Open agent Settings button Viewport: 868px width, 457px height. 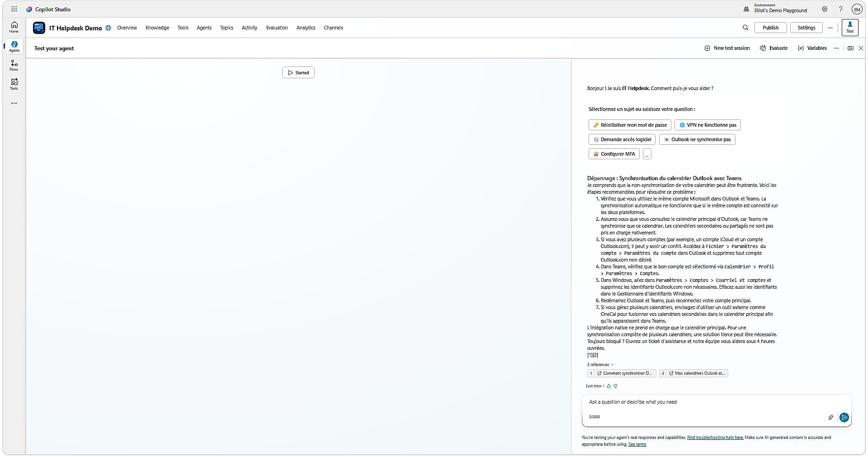(807, 28)
